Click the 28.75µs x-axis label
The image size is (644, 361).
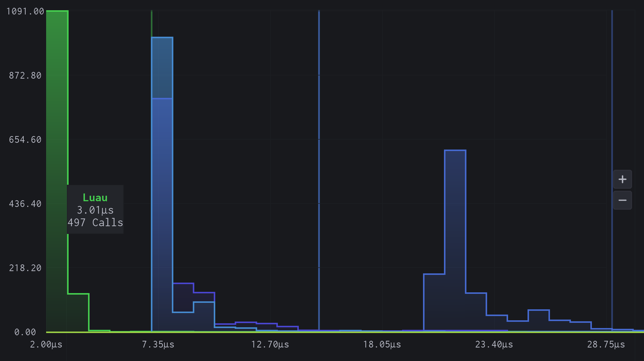(606, 345)
